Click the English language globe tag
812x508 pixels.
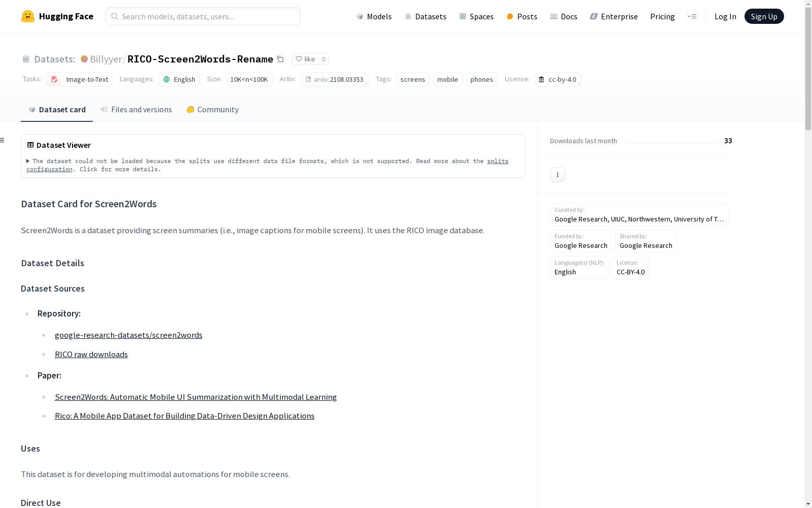179,79
